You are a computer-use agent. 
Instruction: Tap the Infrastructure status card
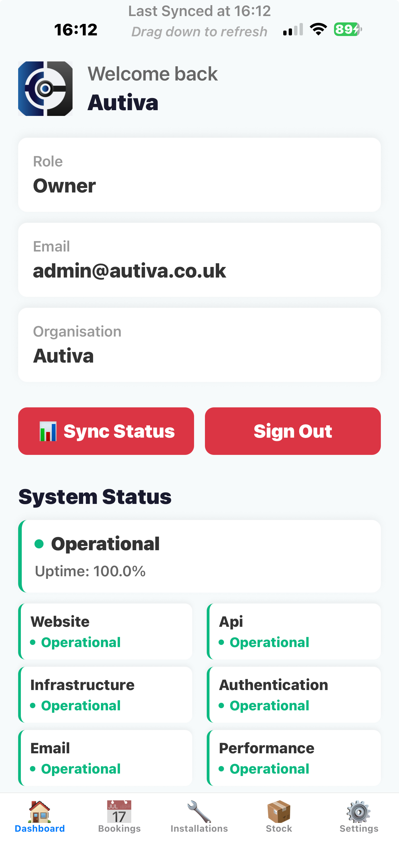(105, 695)
